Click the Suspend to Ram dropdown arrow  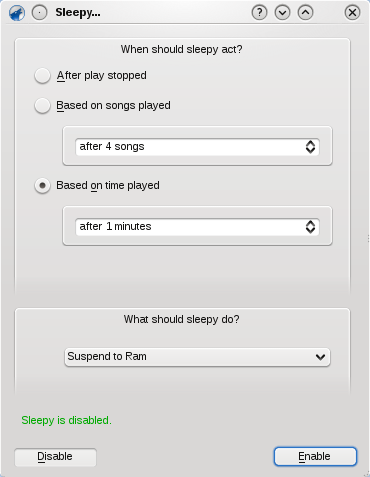click(x=320, y=357)
